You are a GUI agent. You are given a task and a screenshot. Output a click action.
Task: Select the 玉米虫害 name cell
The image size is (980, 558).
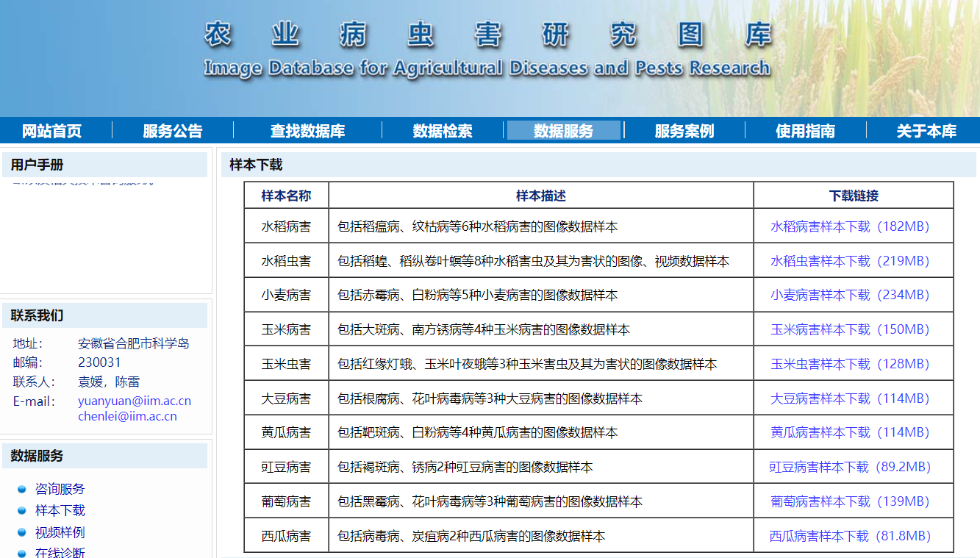(x=286, y=364)
